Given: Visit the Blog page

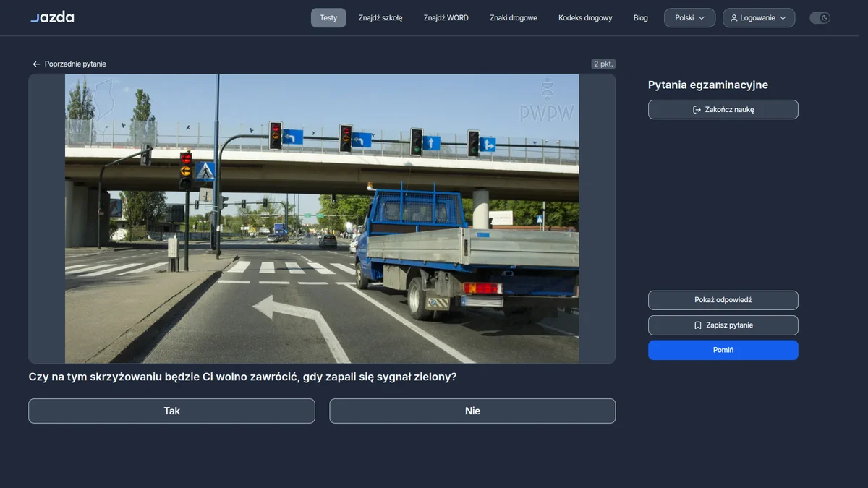Looking at the screenshot, I should coord(641,18).
